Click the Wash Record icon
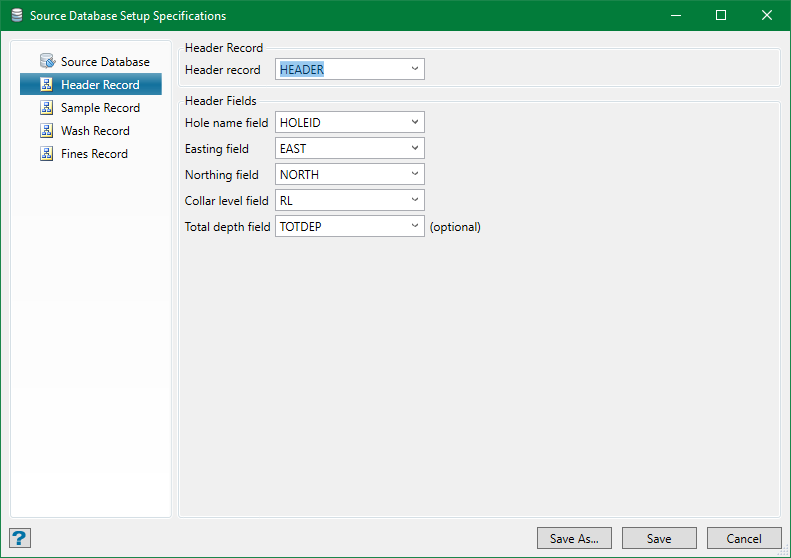The height and width of the screenshot is (558, 791). tap(47, 131)
